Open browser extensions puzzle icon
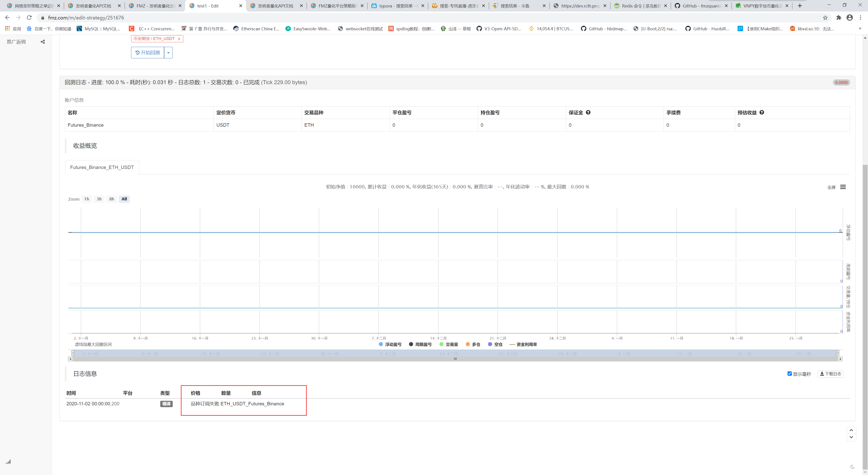The image size is (868, 475). click(x=839, y=18)
